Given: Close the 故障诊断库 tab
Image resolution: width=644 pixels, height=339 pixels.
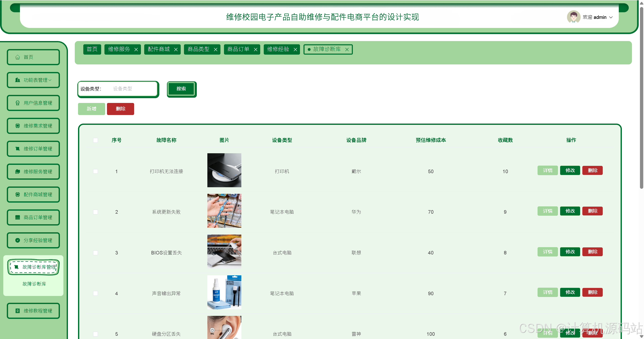Looking at the screenshot, I should click(x=347, y=50).
